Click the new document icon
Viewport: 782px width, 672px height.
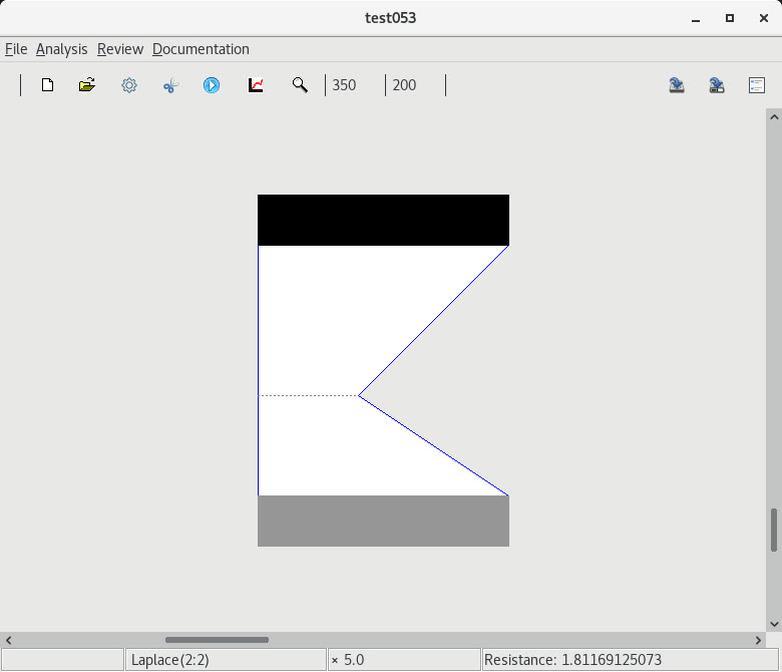tap(47, 85)
